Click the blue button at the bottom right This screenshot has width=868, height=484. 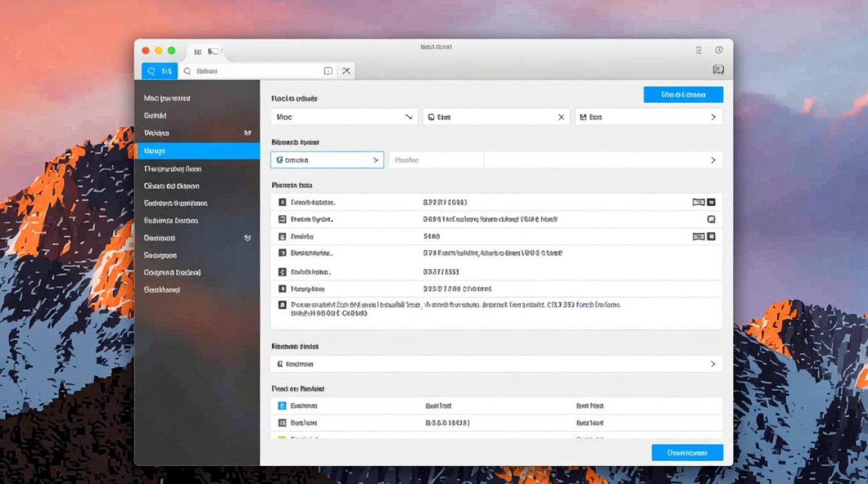(687, 453)
